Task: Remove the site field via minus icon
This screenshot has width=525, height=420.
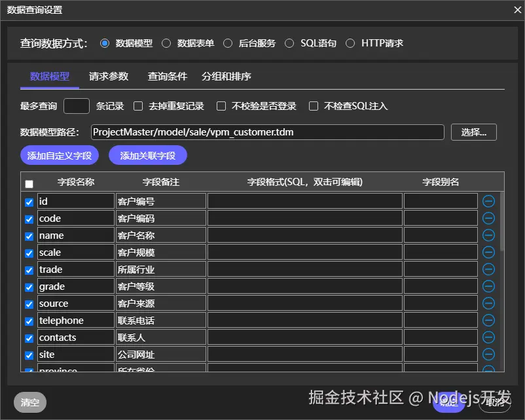Action: [488, 354]
